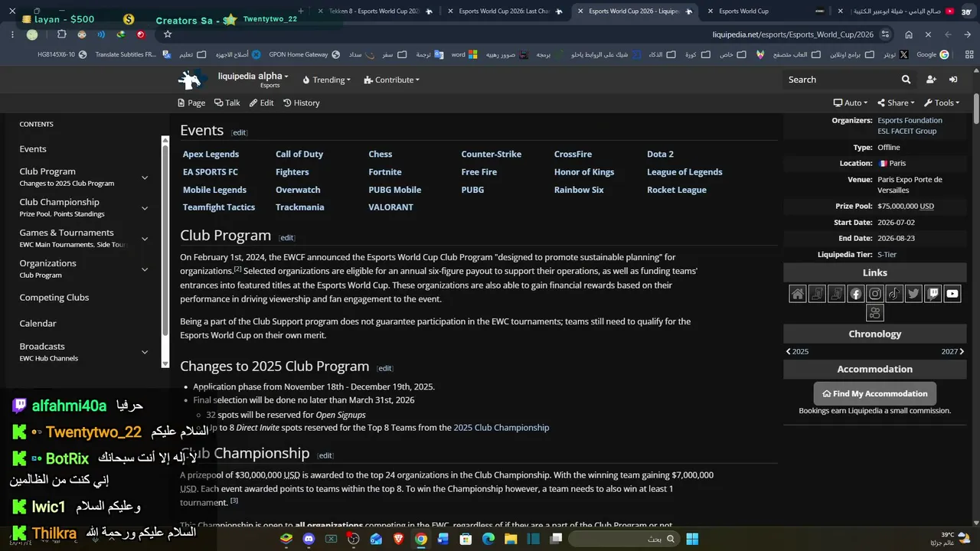The image size is (980, 551).
Task: Open the Contribute dropdown menu
Action: pos(392,80)
